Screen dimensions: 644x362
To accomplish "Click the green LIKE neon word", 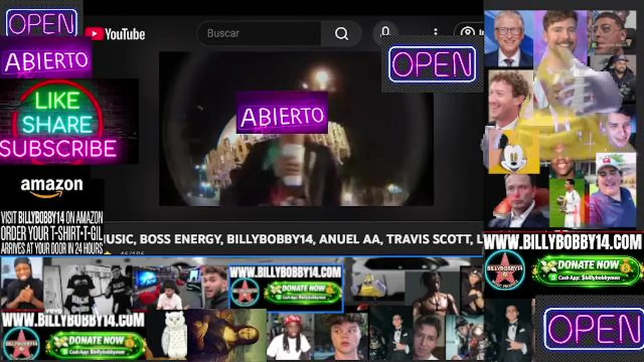I will pyautogui.click(x=57, y=101).
